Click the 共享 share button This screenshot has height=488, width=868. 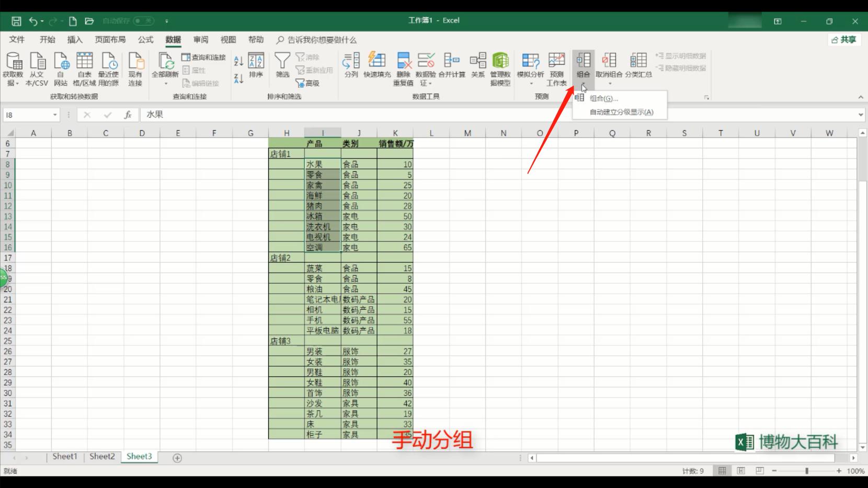pos(843,39)
